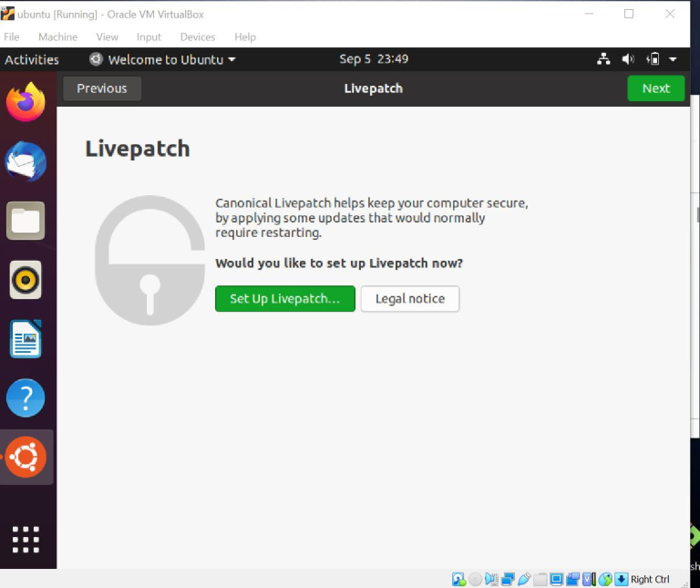Open the VirtualBox Devices menu
The image size is (700, 588).
197,36
